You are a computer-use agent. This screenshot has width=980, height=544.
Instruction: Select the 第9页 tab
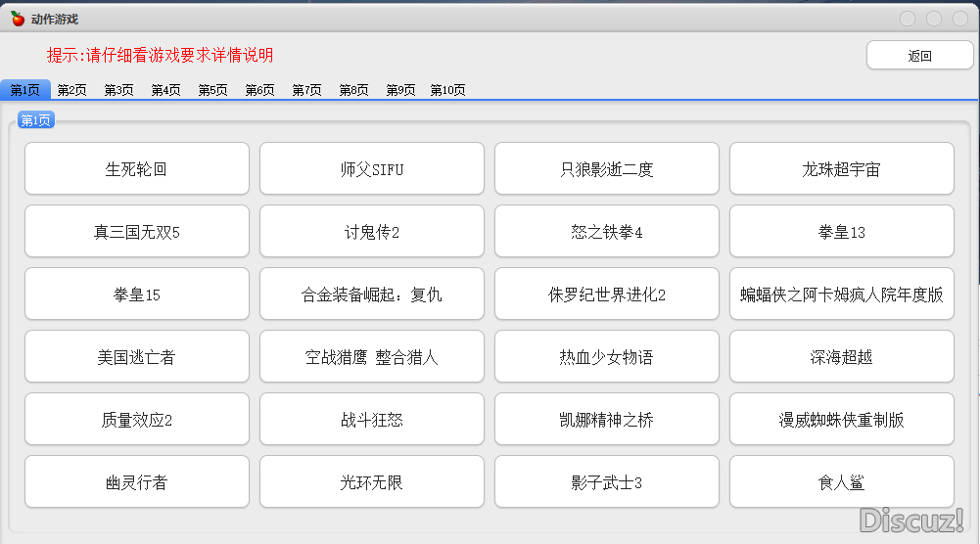[x=400, y=90]
